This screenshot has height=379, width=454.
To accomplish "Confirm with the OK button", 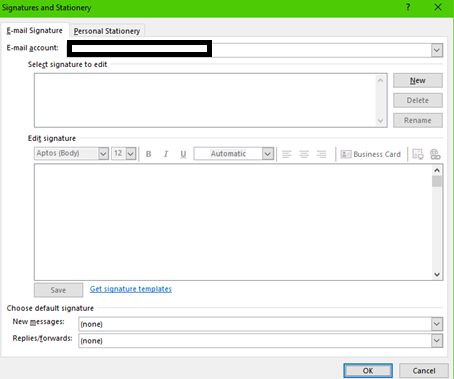I will point(368,371).
